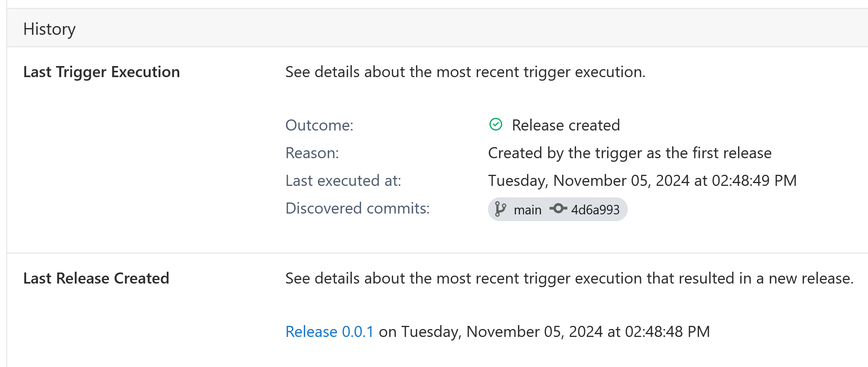Select the Last Trigger Execution heading
The image size is (868, 367).
[102, 72]
